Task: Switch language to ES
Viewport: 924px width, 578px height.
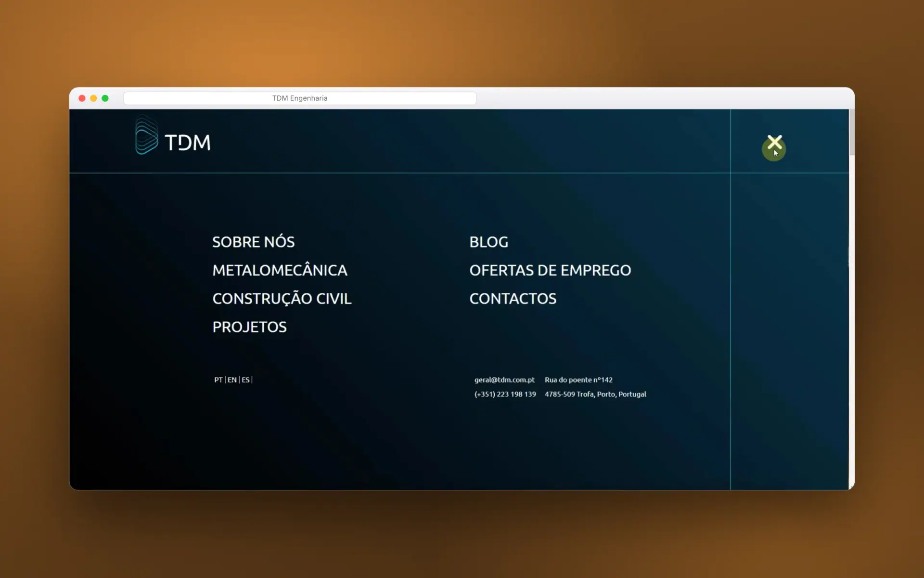Action: [245, 380]
